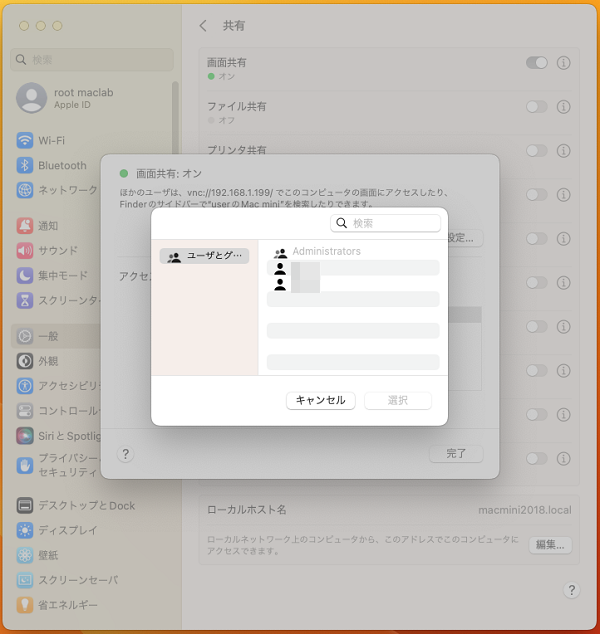Click the sidebar 検索 search field
The image size is (600, 634).
pos(92,60)
